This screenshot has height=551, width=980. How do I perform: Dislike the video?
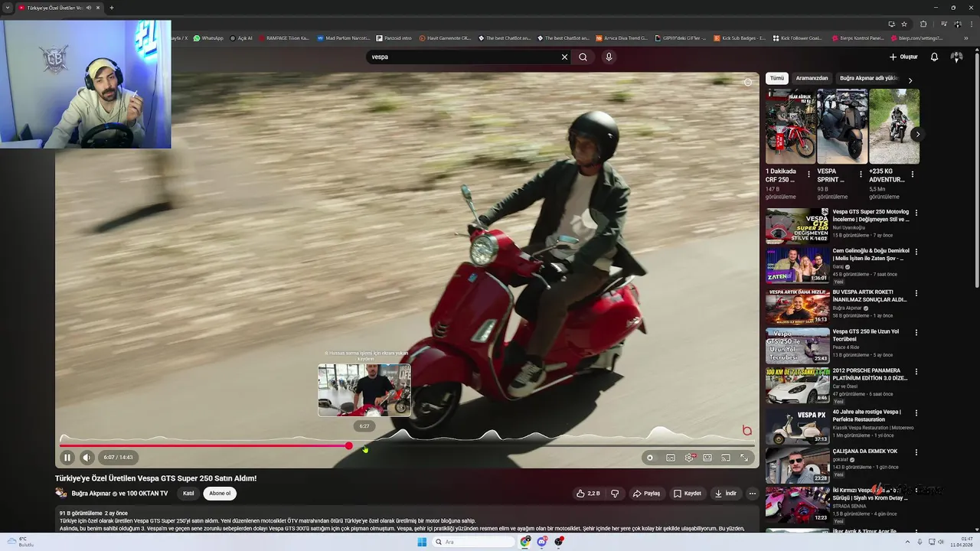(x=614, y=494)
